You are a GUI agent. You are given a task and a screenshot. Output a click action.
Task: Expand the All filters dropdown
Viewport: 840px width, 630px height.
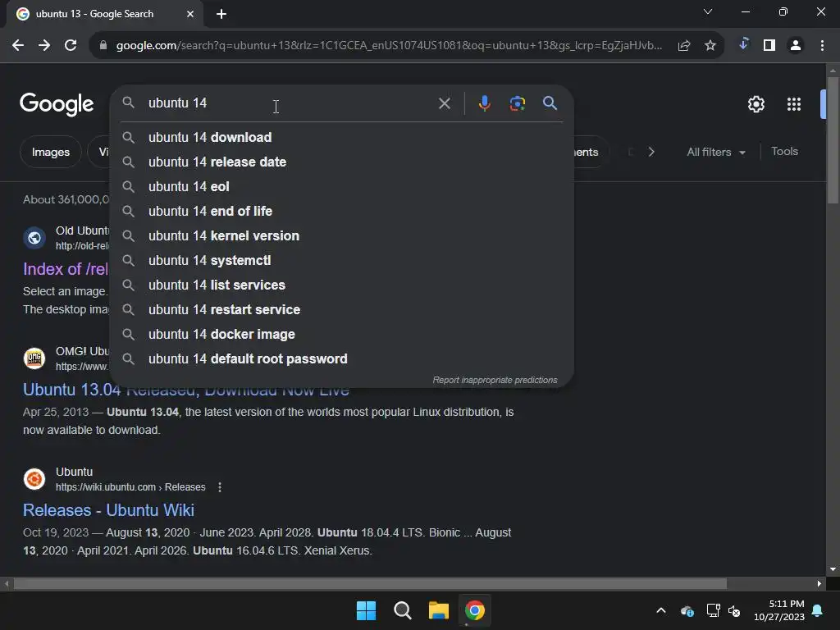pos(715,152)
